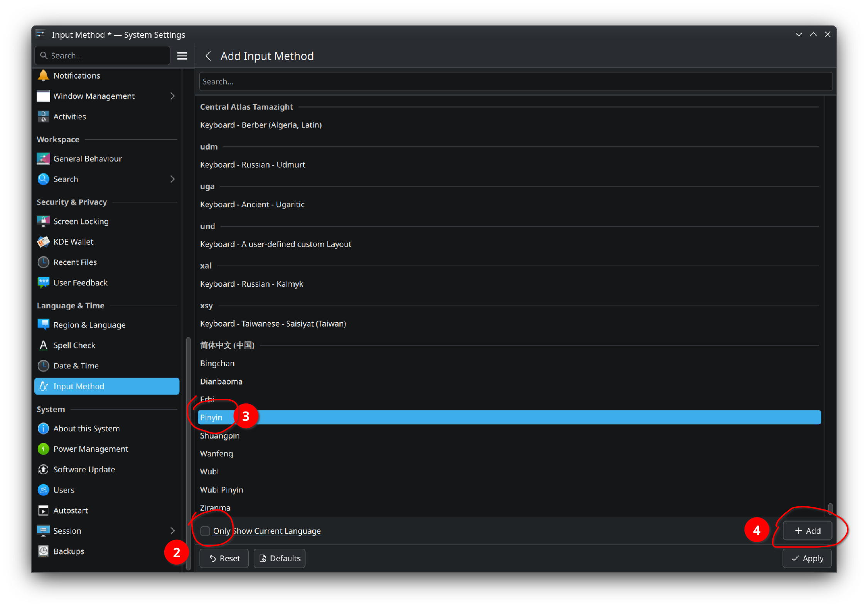Open the hamburger menu next to search
The width and height of the screenshot is (868, 610).
click(x=182, y=56)
